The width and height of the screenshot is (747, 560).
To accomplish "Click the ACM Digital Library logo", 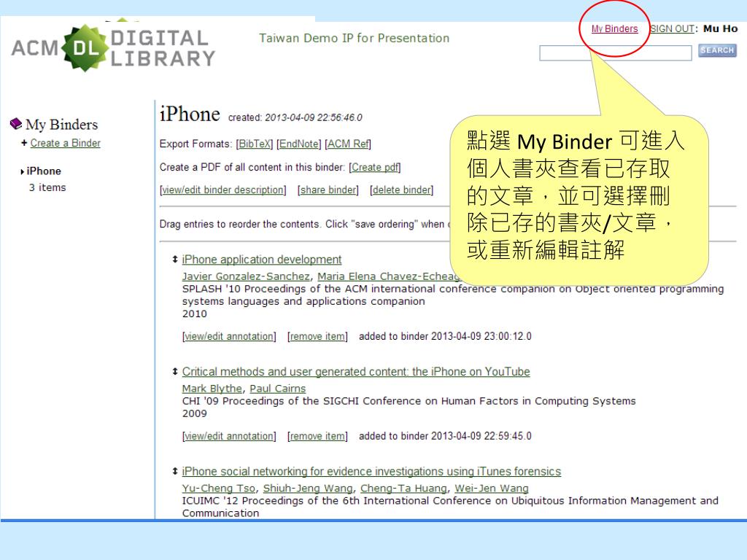I will (x=113, y=48).
